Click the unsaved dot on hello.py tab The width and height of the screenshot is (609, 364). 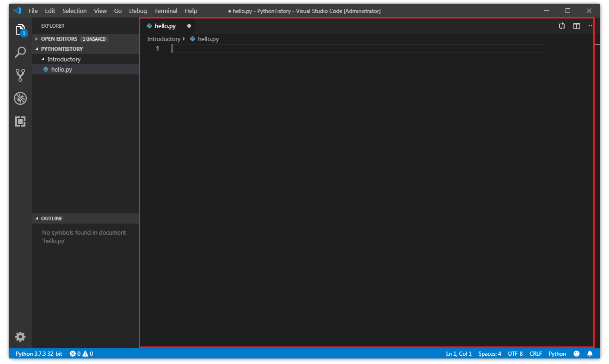coord(189,26)
